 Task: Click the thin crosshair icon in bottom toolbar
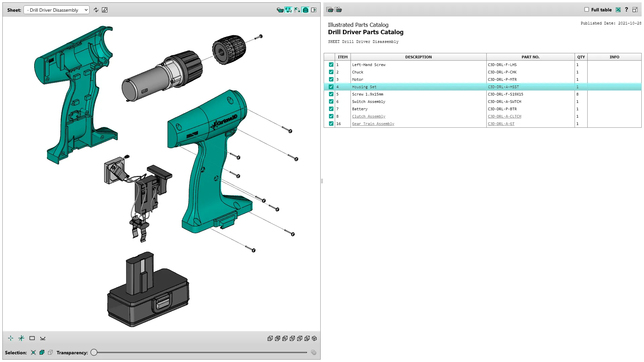pos(11,338)
